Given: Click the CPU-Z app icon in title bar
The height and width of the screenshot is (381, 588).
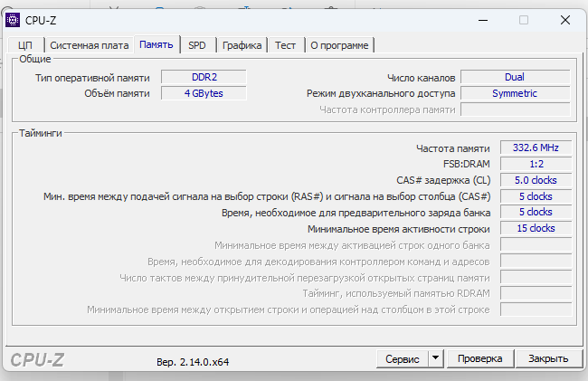Looking at the screenshot, I should tap(13, 20).
